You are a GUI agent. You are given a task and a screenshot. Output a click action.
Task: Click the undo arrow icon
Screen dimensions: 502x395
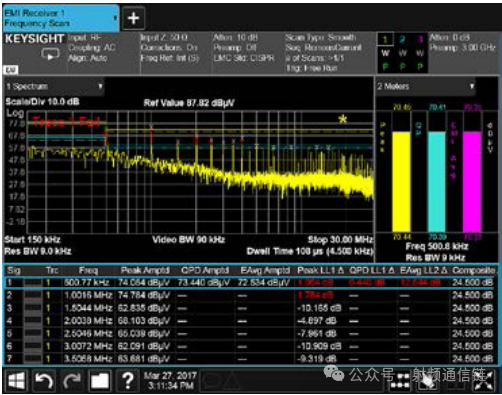pos(44,380)
